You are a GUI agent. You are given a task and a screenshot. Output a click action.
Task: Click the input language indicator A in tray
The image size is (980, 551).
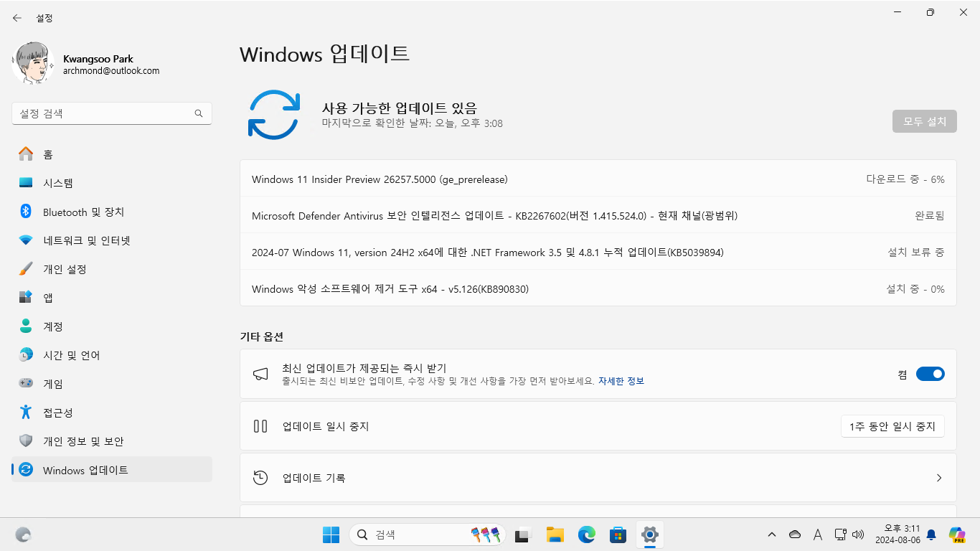(x=818, y=534)
